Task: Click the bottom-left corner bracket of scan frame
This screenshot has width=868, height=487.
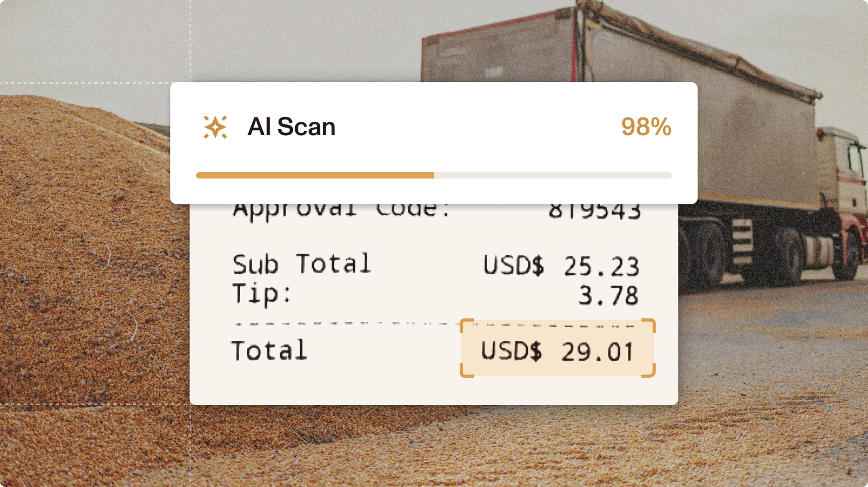Action: (466, 372)
